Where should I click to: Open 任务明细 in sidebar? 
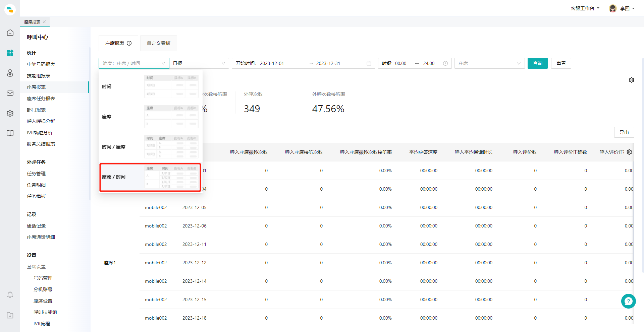point(36,185)
